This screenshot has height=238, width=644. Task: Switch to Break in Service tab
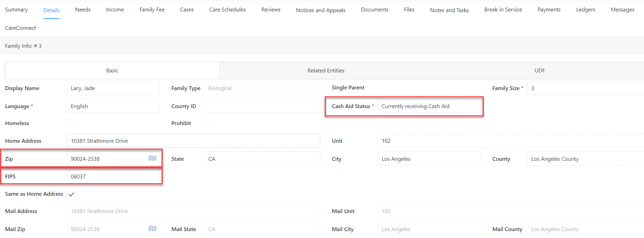pos(503,10)
